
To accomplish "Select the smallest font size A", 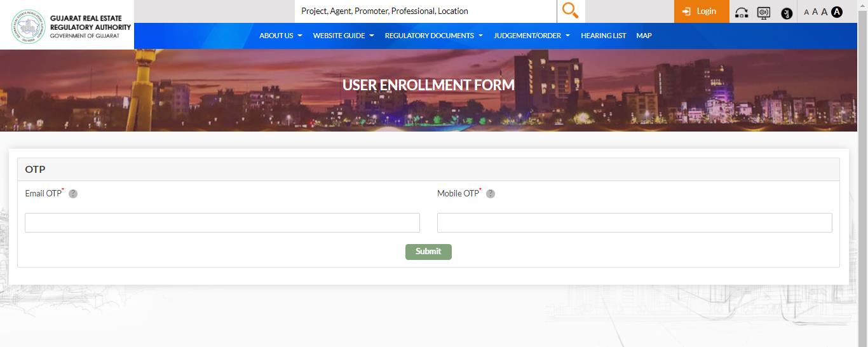I will [806, 12].
